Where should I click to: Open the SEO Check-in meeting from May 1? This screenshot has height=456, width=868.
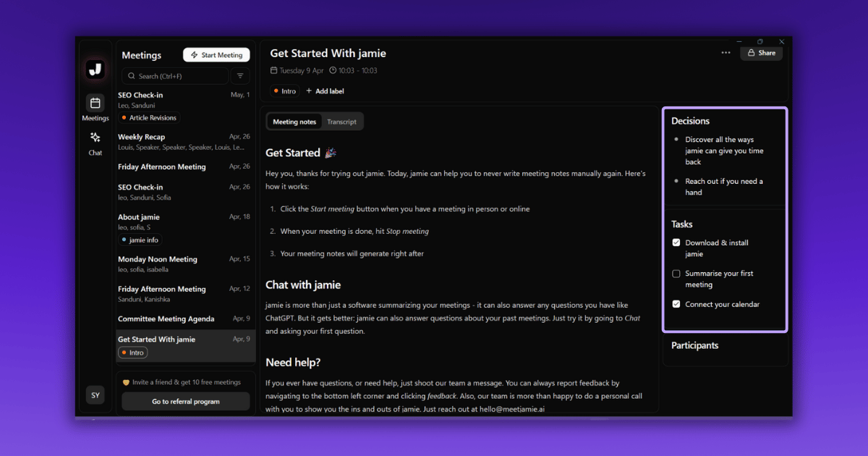click(x=185, y=106)
